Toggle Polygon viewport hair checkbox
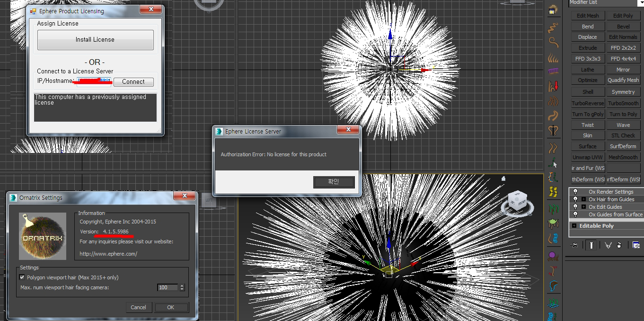Screen dimensions: 644x321 coord(22,277)
